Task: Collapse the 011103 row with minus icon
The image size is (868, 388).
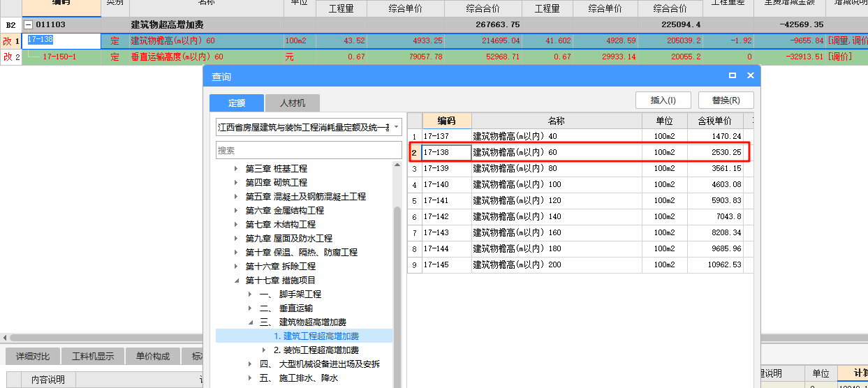Action: 28,25
